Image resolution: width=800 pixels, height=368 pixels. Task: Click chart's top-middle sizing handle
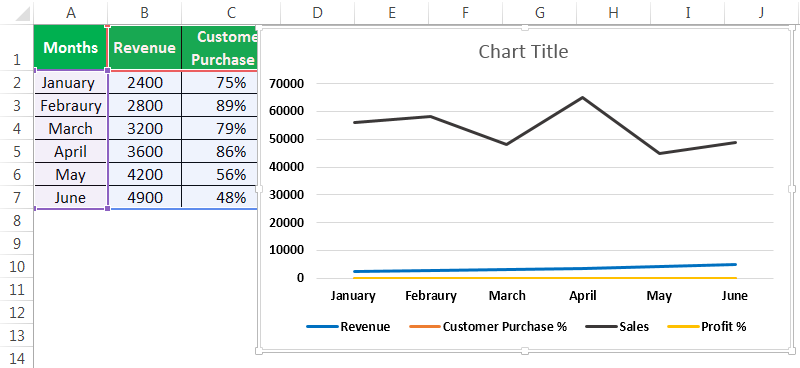point(525,28)
